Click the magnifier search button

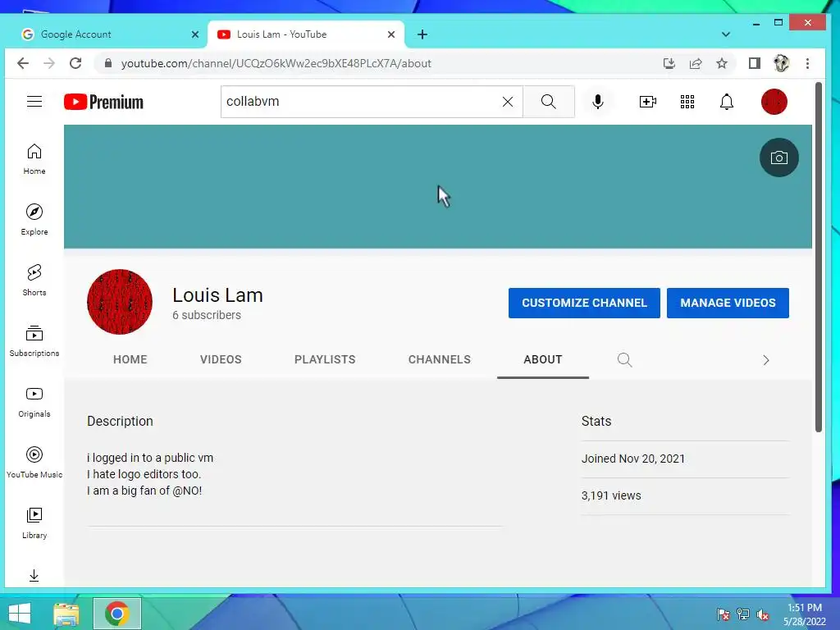(x=549, y=101)
